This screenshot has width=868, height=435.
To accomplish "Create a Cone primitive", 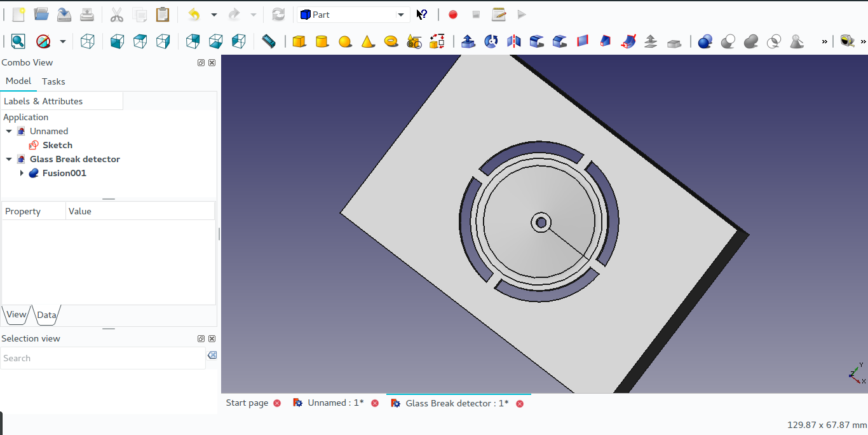I will pos(368,41).
